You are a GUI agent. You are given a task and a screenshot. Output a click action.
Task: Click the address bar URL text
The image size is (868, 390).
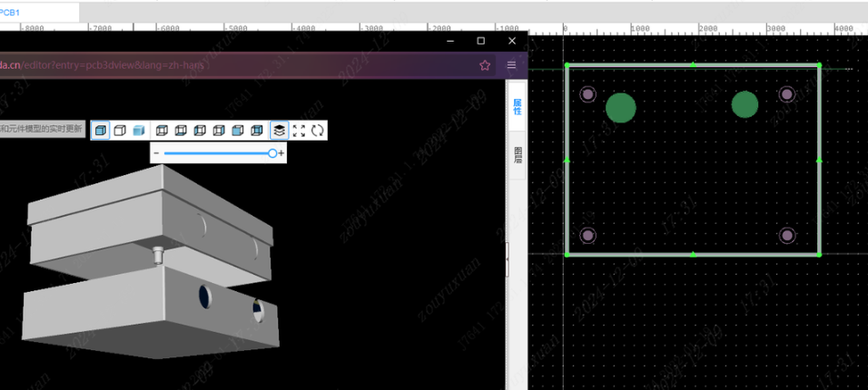91,65
